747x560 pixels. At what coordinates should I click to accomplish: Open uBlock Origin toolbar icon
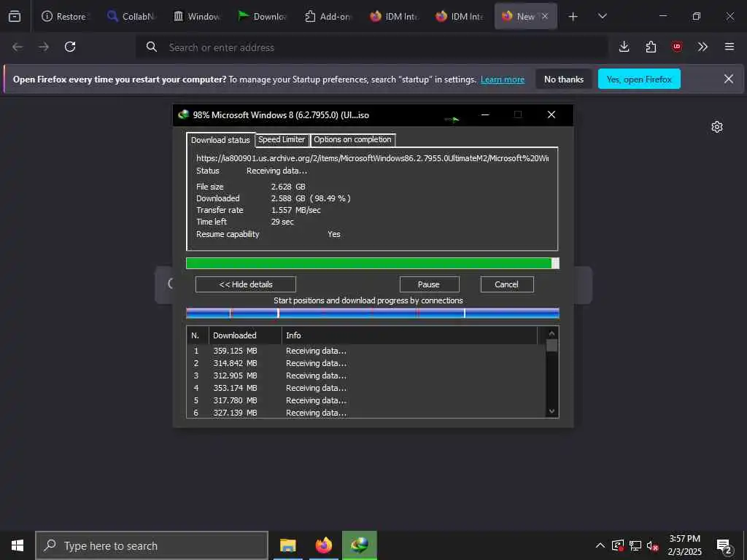pyautogui.click(x=676, y=47)
